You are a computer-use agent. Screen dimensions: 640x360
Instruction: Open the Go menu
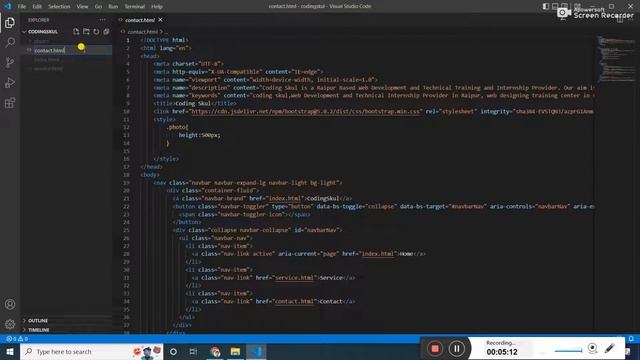(x=98, y=7)
